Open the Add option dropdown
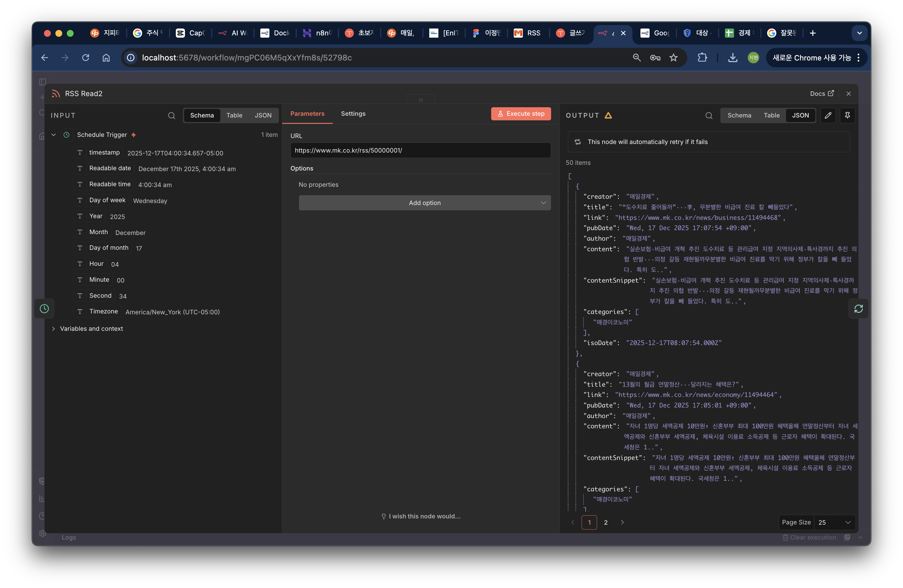This screenshot has height=588, width=903. click(x=425, y=203)
